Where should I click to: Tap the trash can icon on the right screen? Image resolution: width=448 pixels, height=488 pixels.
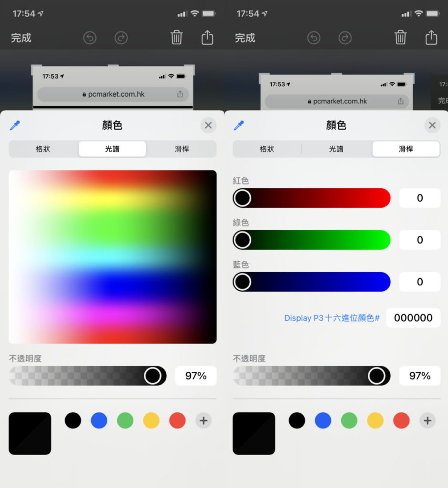400,37
